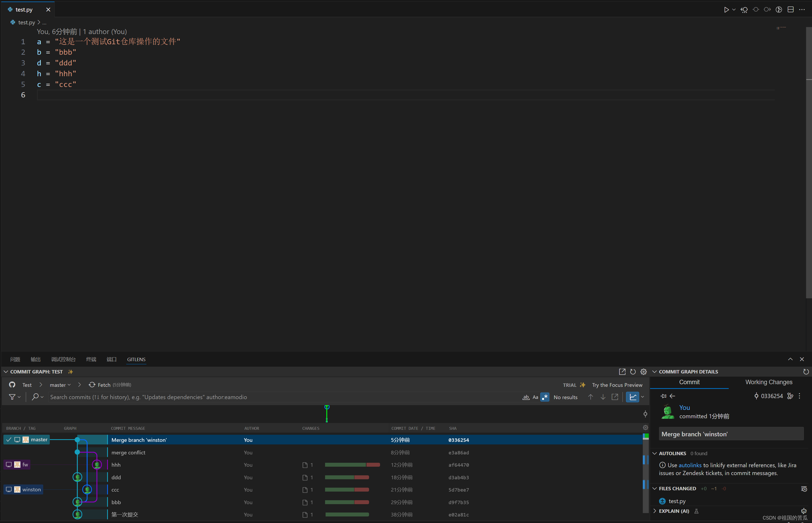The height and width of the screenshot is (523, 812).
Task: Open the 调试控制台 panel tab
Action: click(x=63, y=359)
